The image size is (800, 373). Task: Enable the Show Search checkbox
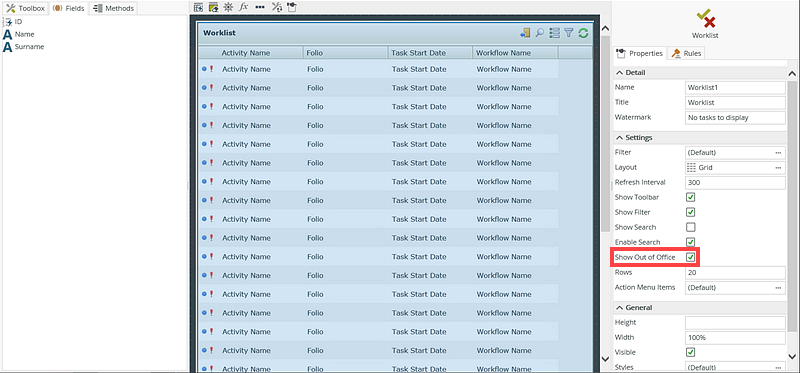pyautogui.click(x=690, y=227)
